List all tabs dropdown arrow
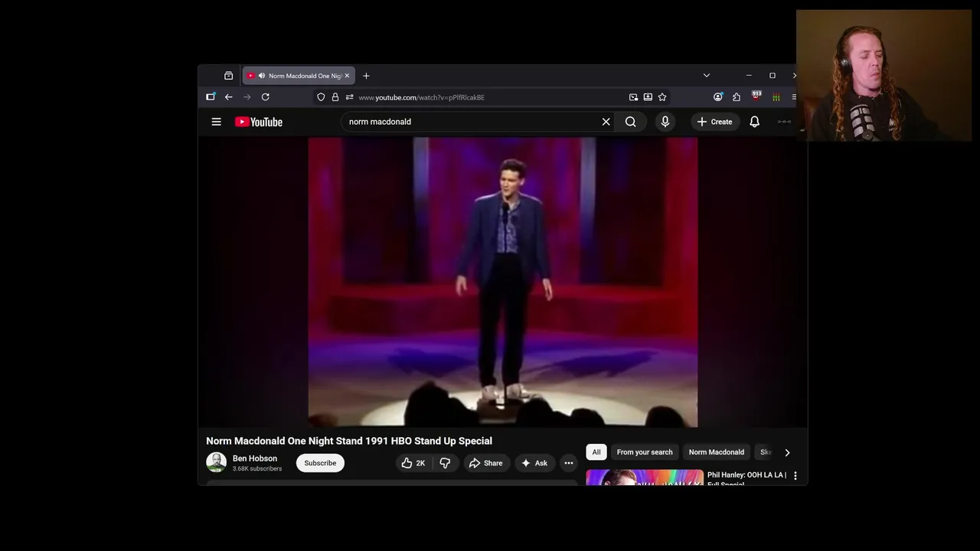980x551 pixels. (707, 76)
